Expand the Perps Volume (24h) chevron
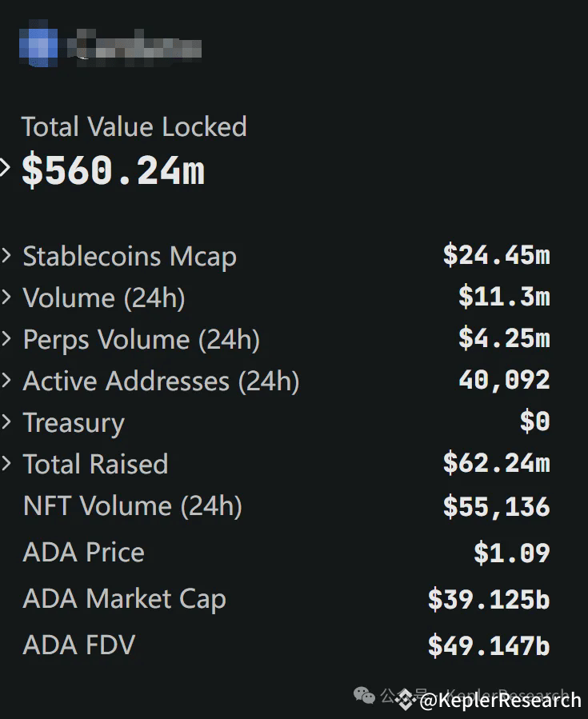588x719 pixels. pyautogui.click(x=6, y=339)
